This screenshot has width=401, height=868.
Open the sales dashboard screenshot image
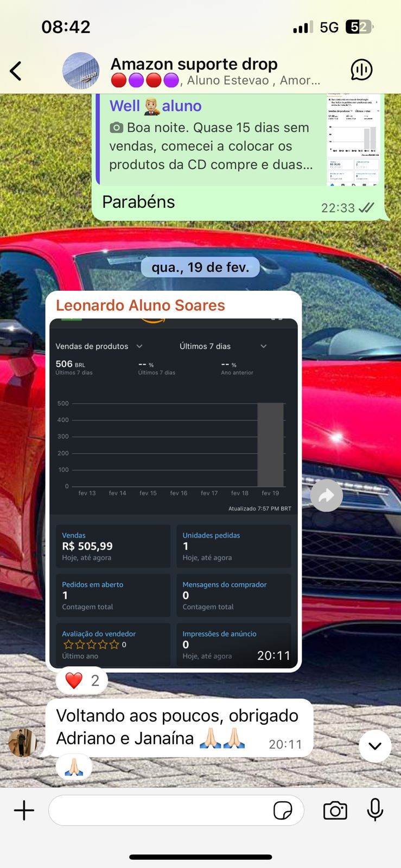pyautogui.click(x=174, y=493)
